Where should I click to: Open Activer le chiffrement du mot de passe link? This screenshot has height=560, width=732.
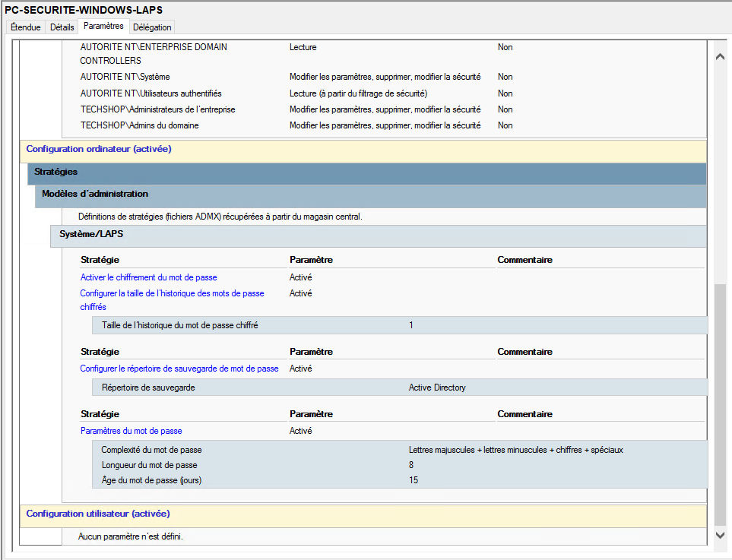click(x=148, y=277)
